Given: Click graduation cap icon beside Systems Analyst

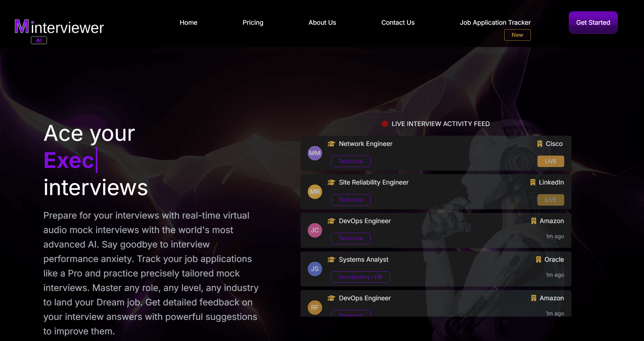Looking at the screenshot, I should (331, 260).
